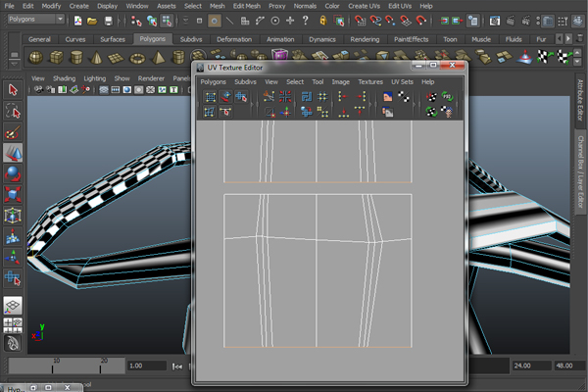Go to start of playback range
The image size is (588, 392).
click(176, 367)
